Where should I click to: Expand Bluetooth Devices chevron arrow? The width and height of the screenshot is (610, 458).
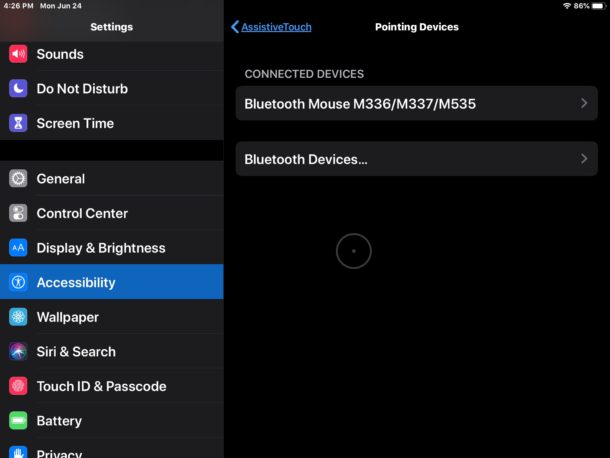584,159
